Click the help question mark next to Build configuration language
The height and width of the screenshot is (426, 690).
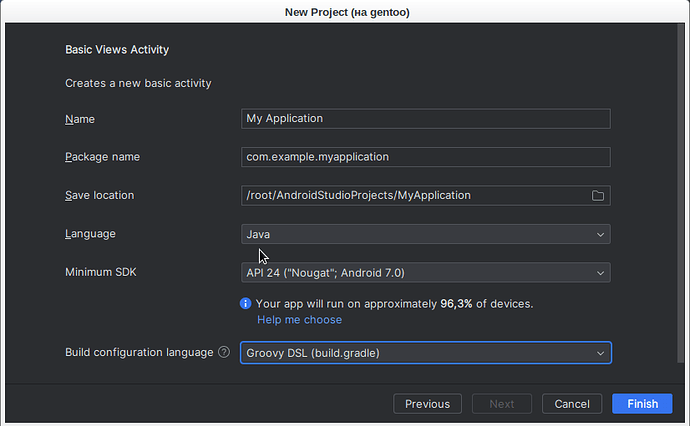tap(224, 352)
